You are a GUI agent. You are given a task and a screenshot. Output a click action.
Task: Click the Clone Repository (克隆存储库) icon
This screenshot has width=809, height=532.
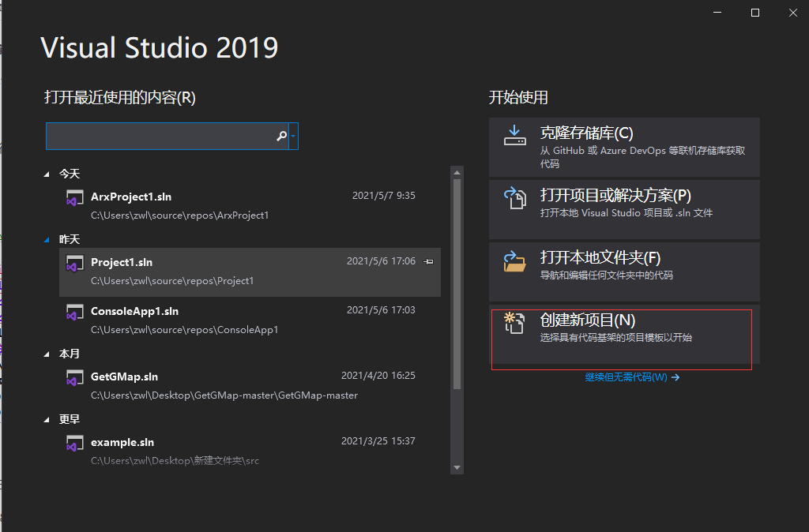(x=515, y=136)
